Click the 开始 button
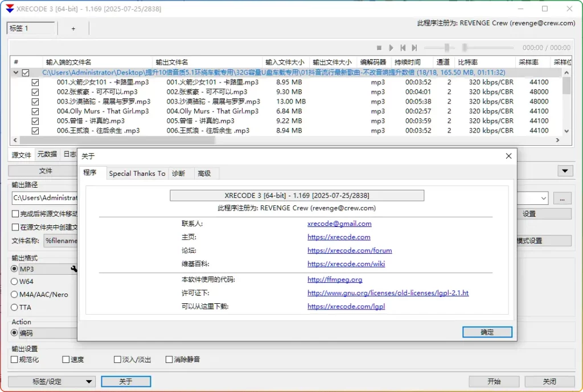Viewport: 583px width, 392px height. pos(494,382)
